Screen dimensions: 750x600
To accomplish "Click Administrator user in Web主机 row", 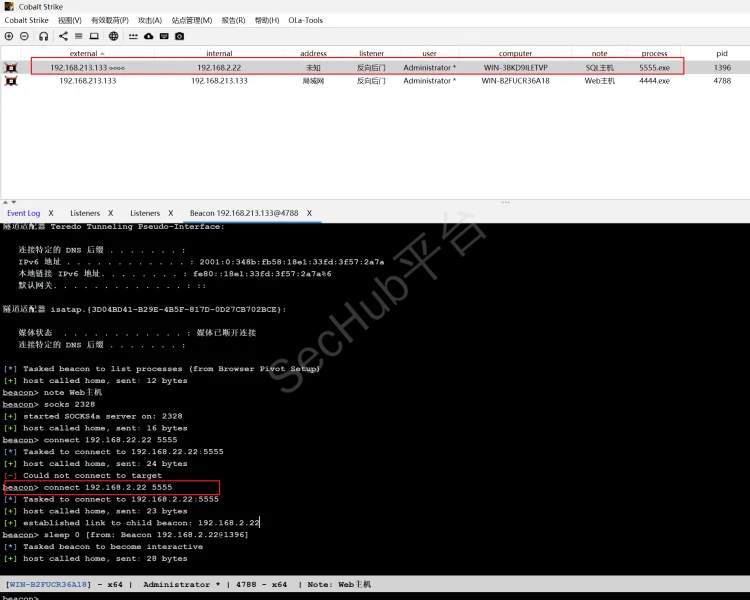I will click(x=429, y=81).
